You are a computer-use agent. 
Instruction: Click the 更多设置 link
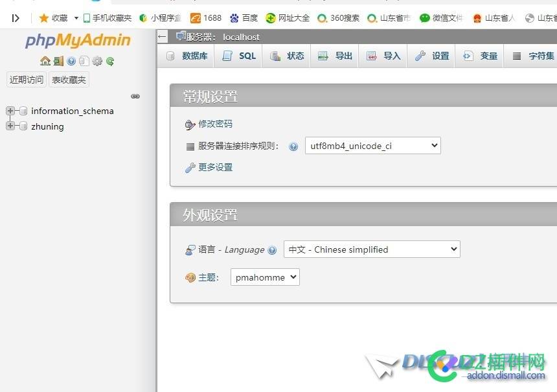coord(215,167)
